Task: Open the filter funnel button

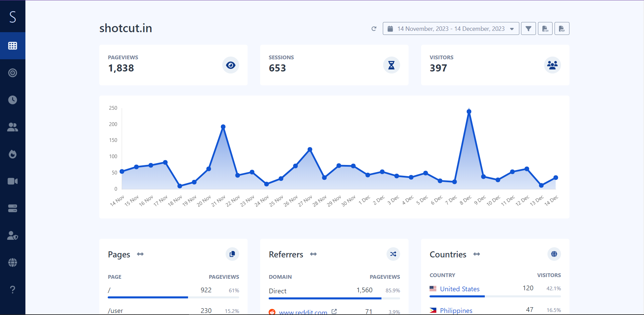Action: click(x=528, y=29)
